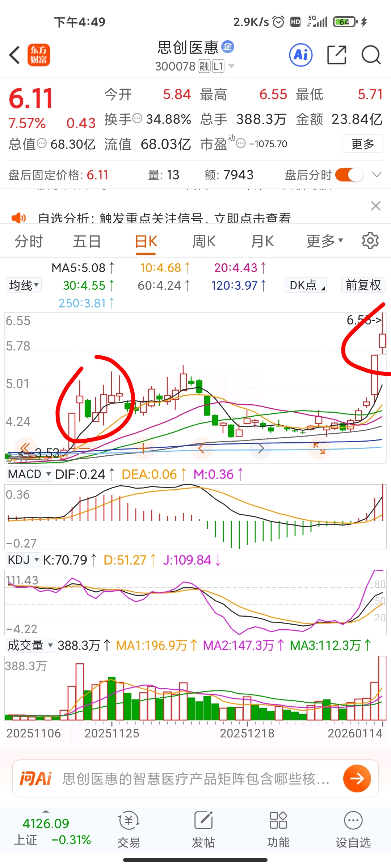Tap the blue 企 enterprise badge
The height and width of the screenshot is (868, 391).
tap(228, 47)
